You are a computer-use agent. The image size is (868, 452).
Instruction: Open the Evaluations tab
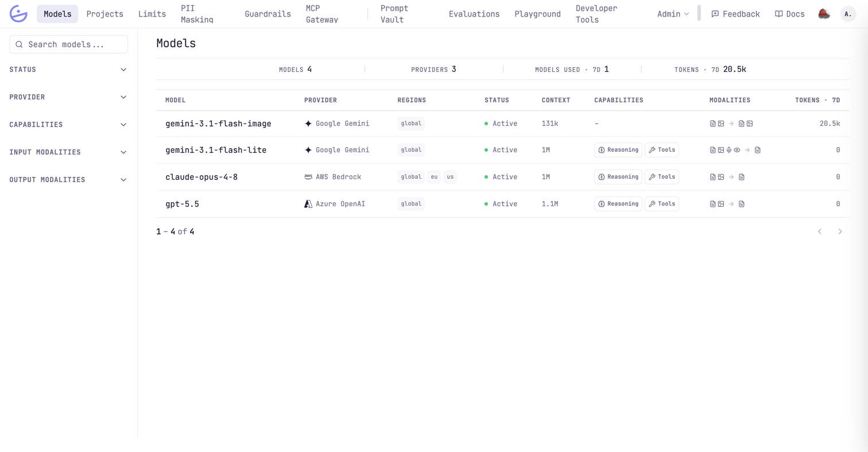(x=474, y=14)
